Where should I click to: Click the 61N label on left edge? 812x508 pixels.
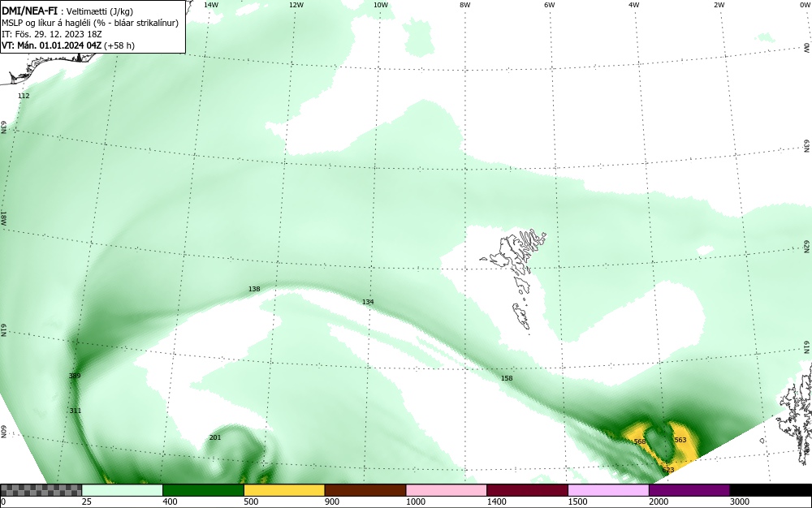pos(3,330)
